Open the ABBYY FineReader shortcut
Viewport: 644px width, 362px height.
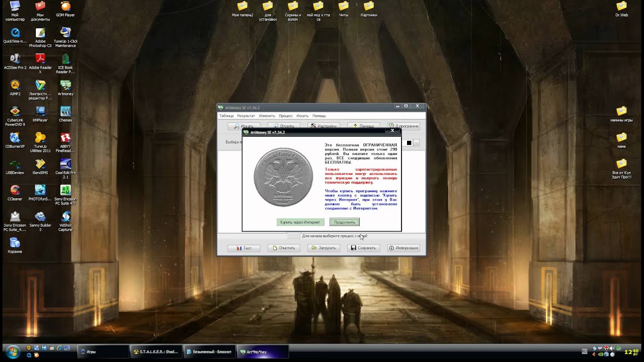(65, 142)
